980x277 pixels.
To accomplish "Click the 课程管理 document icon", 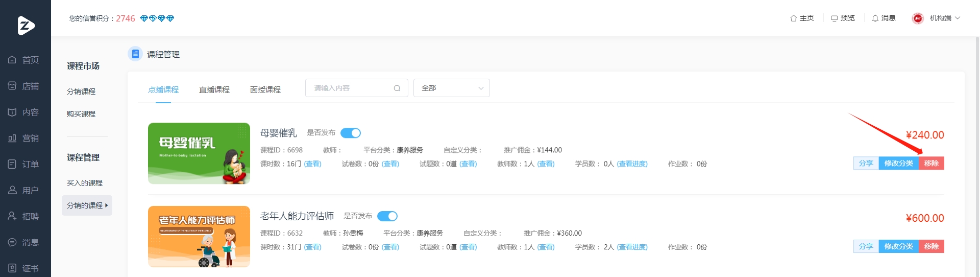I will (135, 54).
